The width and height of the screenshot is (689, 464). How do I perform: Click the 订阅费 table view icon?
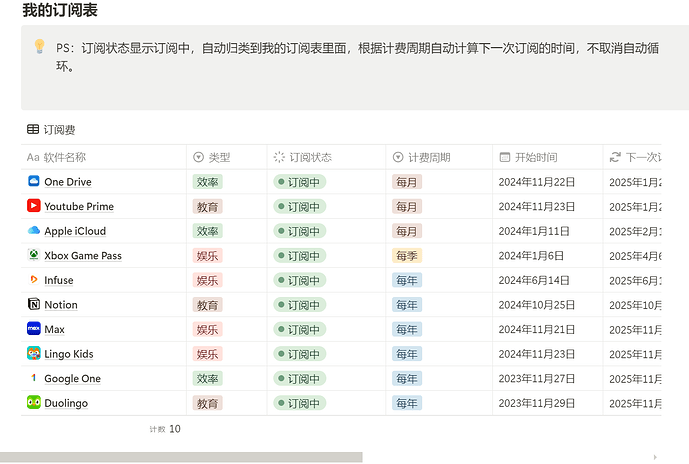click(x=33, y=129)
